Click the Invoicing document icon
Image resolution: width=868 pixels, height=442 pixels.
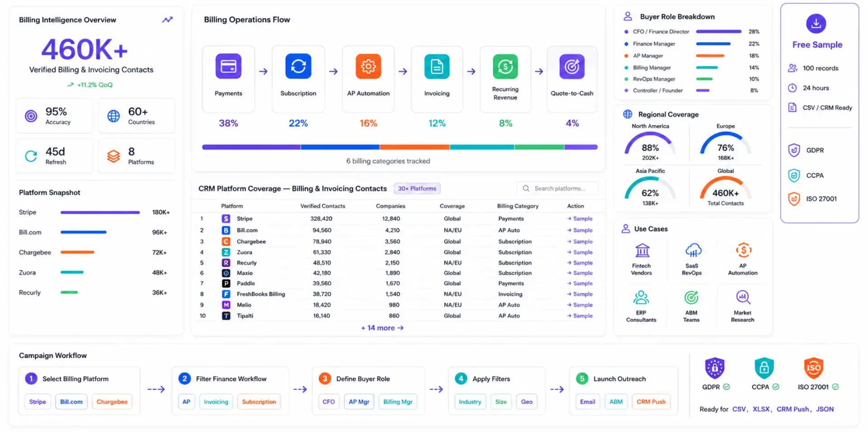tap(437, 66)
